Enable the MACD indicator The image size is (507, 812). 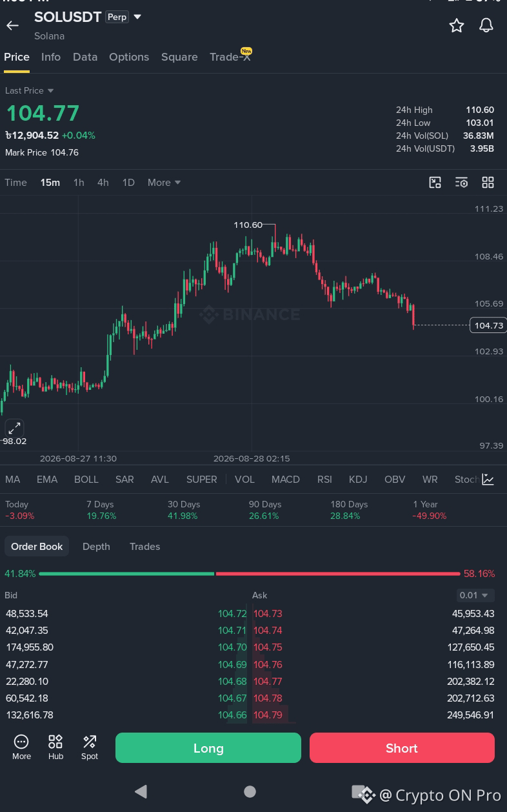(x=286, y=480)
